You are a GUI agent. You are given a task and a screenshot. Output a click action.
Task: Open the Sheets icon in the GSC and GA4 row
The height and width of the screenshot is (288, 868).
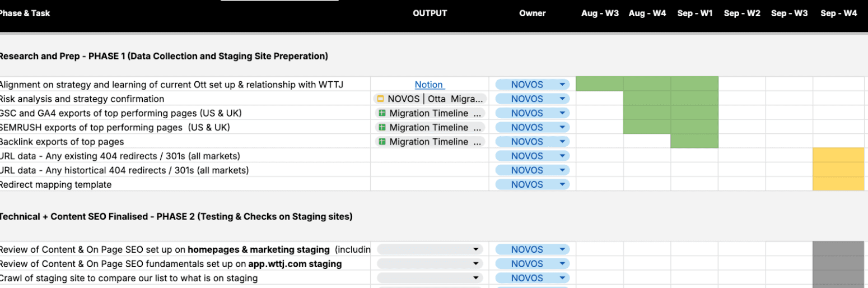[382, 113]
